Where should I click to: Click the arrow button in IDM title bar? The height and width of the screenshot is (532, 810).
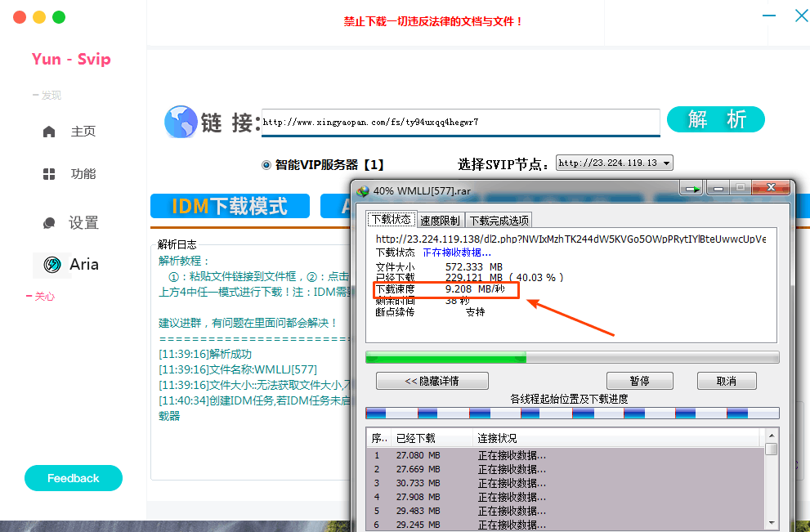point(692,189)
